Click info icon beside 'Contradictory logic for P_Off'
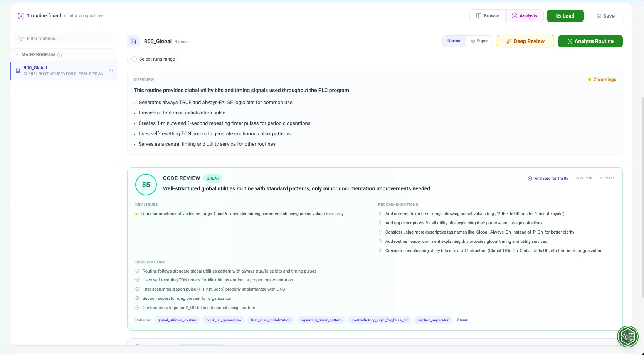Screen dimensions: 644x355 (137, 308)
